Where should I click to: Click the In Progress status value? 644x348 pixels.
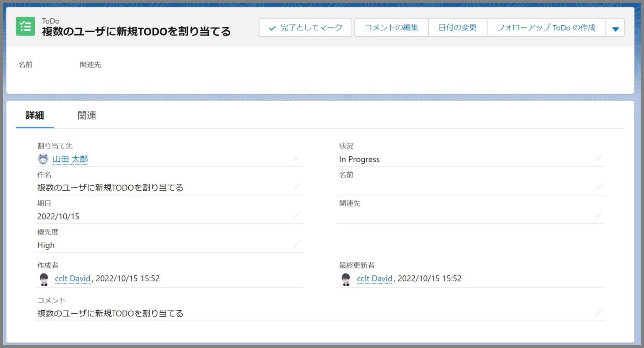coord(359,159)
